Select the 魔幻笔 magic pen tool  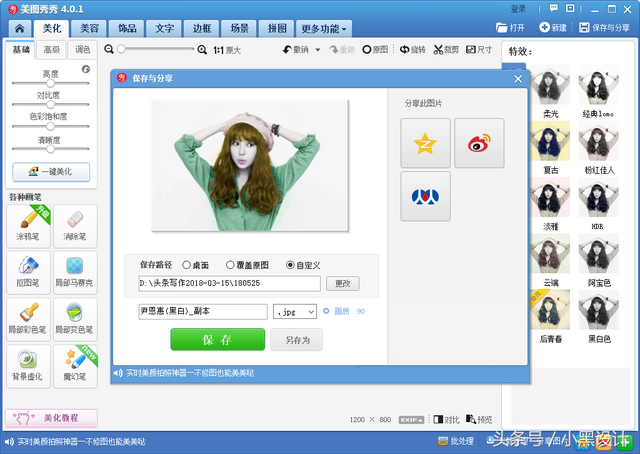click(75, 366)
